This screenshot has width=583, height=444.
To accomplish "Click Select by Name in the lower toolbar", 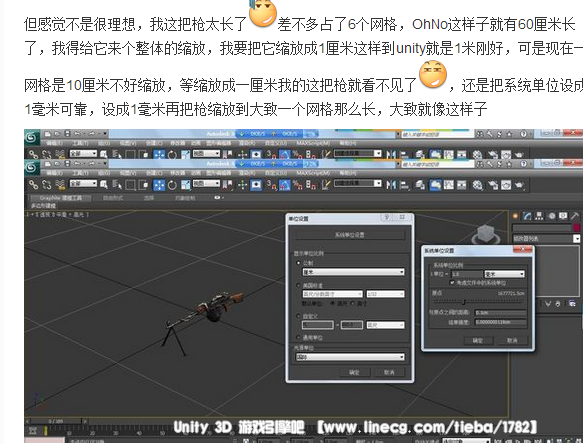I will pos(117,184).
